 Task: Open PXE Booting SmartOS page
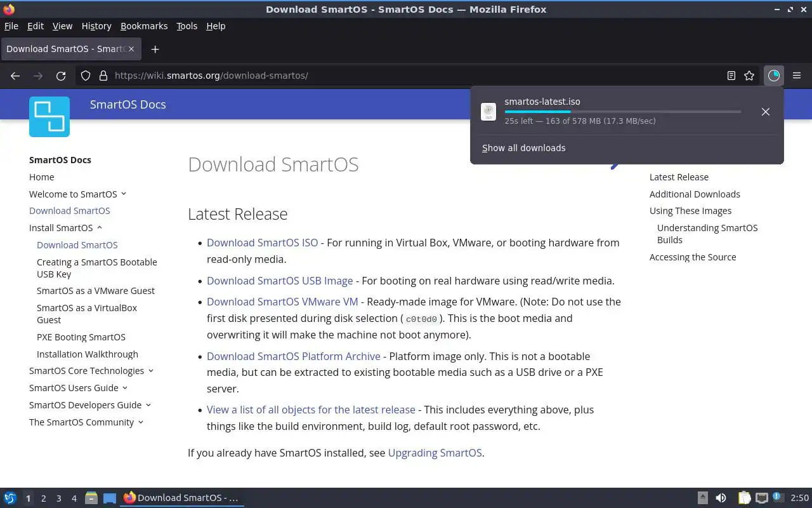[x=81, y=337]
